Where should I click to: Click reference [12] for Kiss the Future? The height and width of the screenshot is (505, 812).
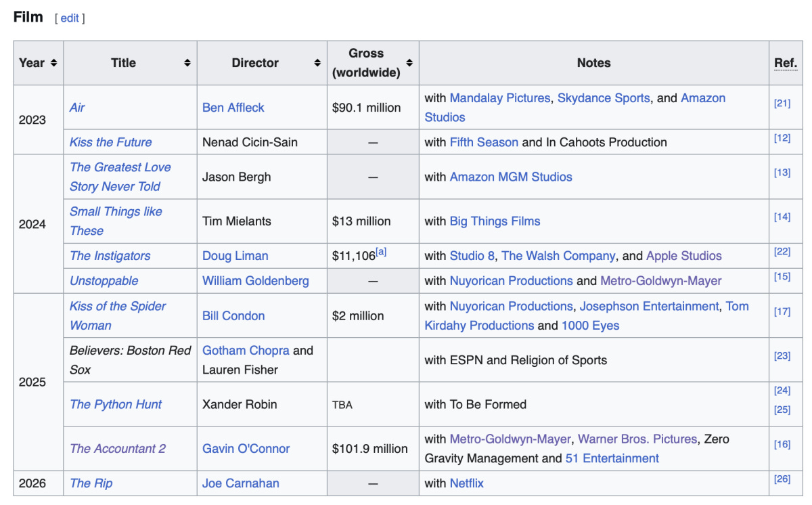click(782, 138)
